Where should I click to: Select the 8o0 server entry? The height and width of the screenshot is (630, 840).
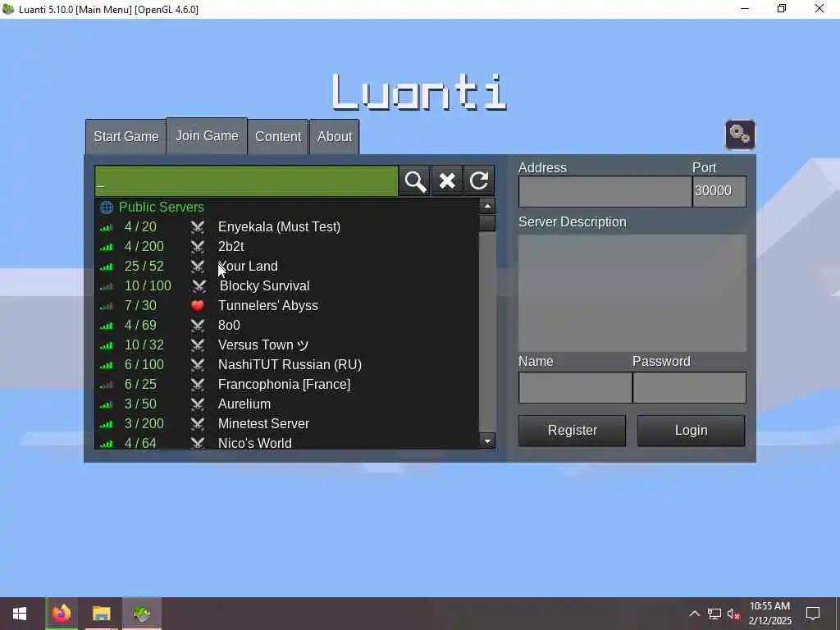click(x=287, y=326)
